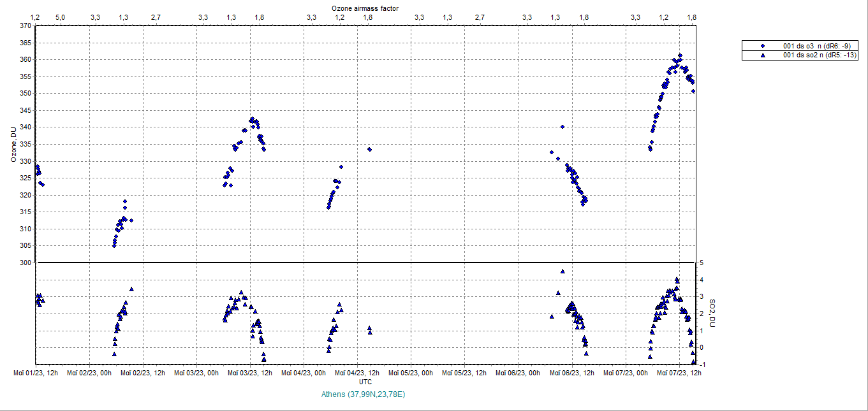Click the isolated ozone point on May 4 afternoon
Screen dimensions: 868x411
(x=369, y=149)
